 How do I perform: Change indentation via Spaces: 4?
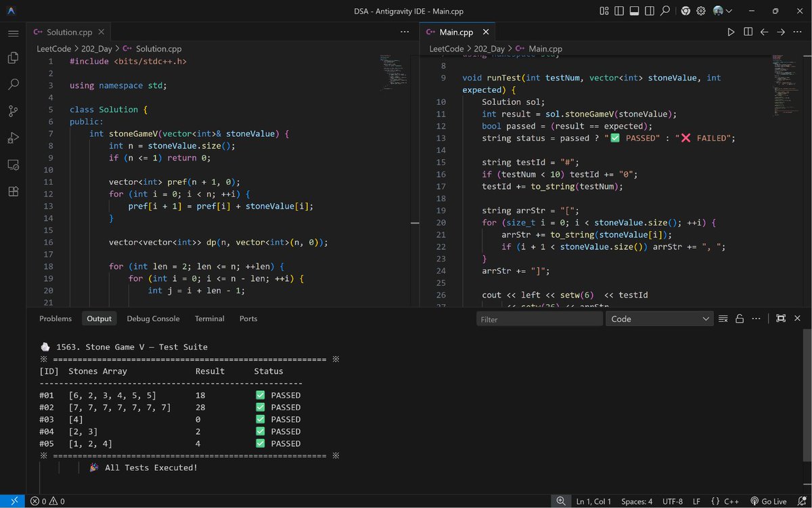(637, 501)
